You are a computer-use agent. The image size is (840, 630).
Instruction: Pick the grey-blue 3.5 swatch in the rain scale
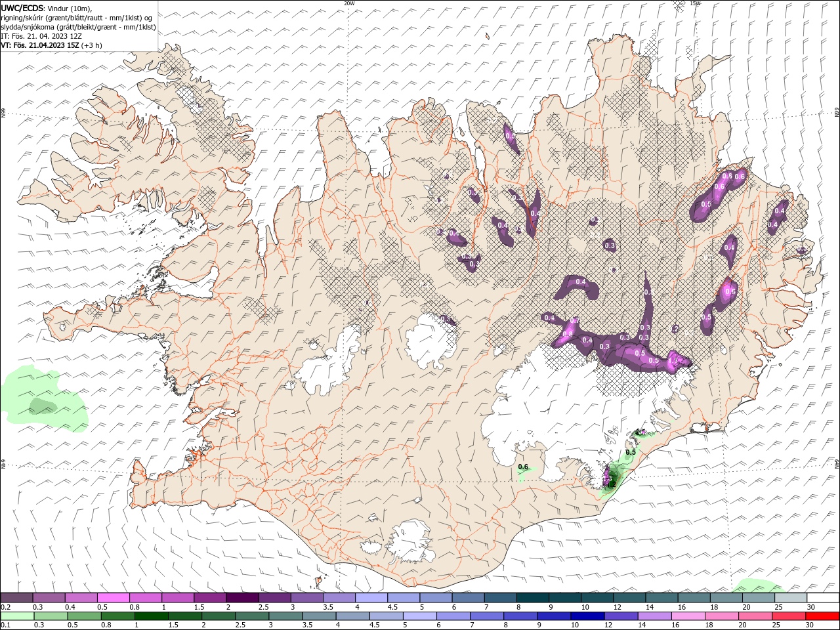pyautogui.click(x=318, y=616)
